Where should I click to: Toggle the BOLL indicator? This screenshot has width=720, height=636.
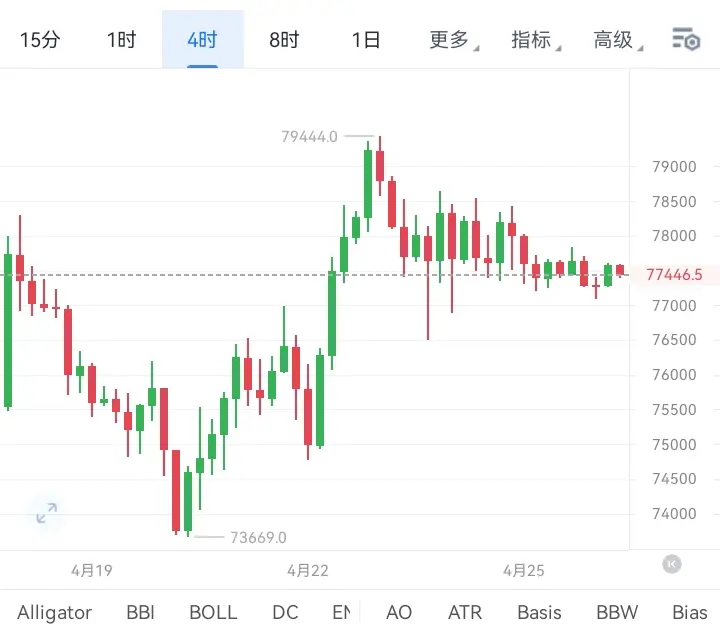(x=213, y=612)
